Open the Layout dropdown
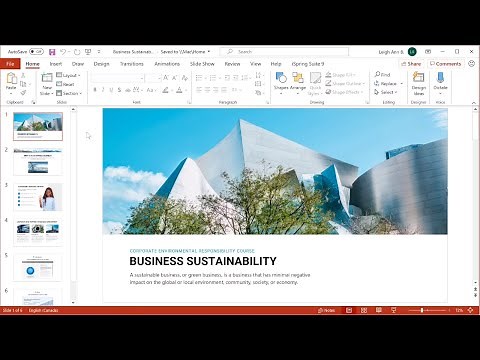Screen dimensions: 480x360 (x=68, y=75)
